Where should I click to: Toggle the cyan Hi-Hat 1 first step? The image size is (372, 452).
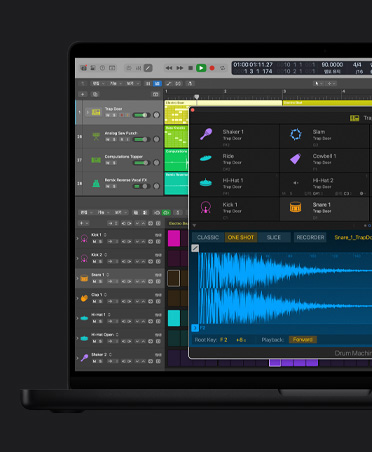click(174, 318)
